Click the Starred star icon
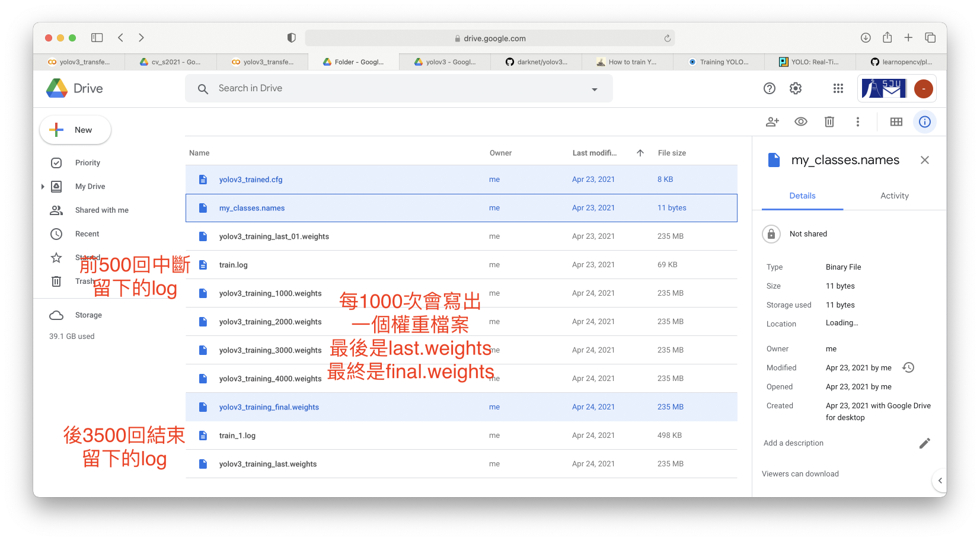This screenshot has width=980, height=541. pyautogui.click(x=56, y=258)
